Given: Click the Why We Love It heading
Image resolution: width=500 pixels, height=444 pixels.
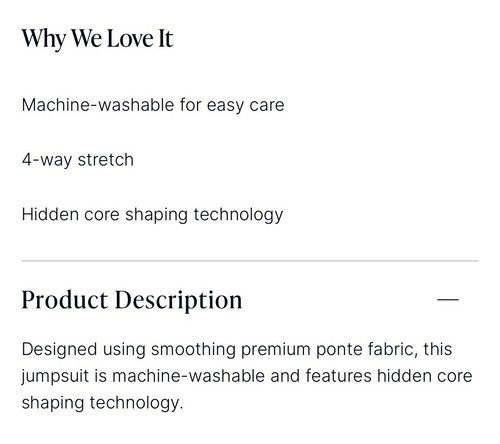Looking at the screenshot, I should click(97, 39).
